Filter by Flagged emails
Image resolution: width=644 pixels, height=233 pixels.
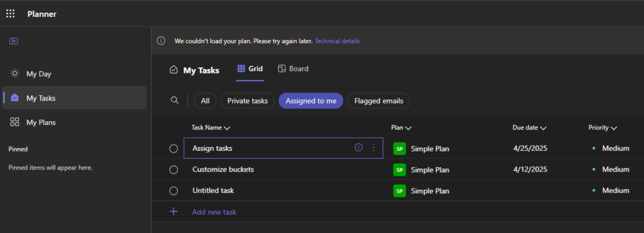[379, 101]
